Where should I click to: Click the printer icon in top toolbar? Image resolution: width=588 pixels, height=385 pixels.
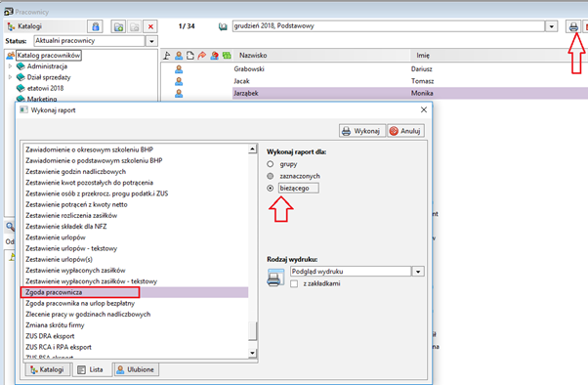573,26
